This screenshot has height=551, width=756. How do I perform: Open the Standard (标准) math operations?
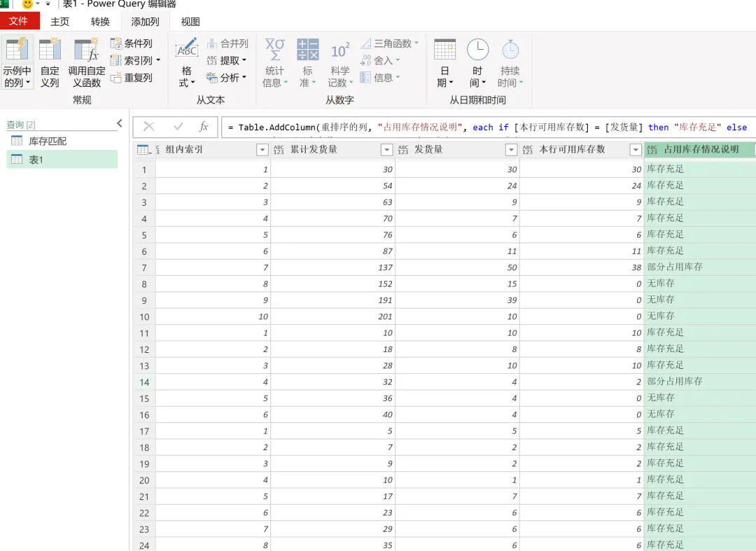coord(307,63)
